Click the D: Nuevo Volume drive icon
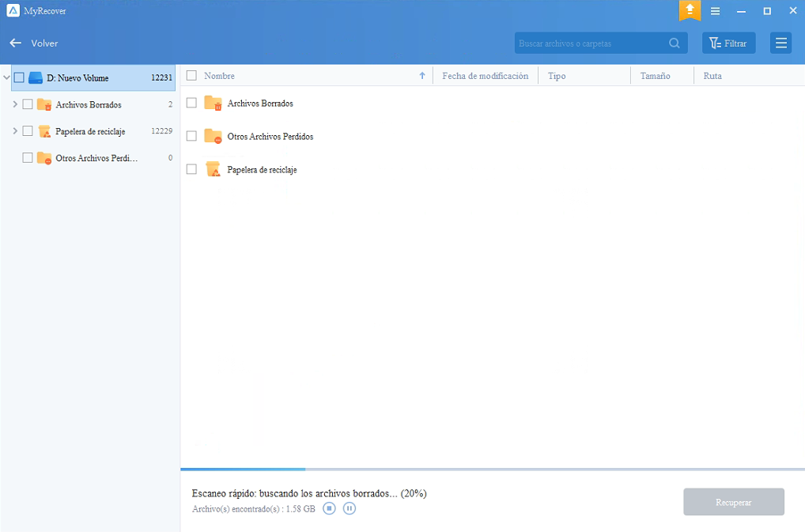The image size is (805, 532). pos(36,78)
